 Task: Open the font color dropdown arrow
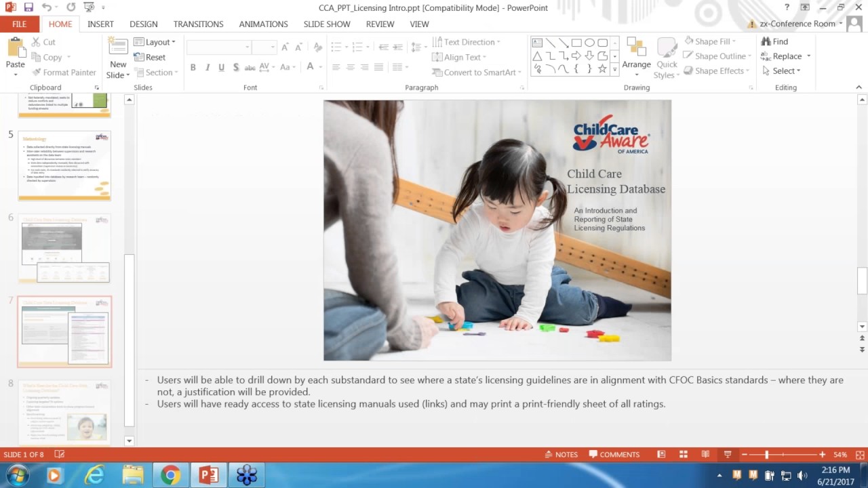coord(320,67)
